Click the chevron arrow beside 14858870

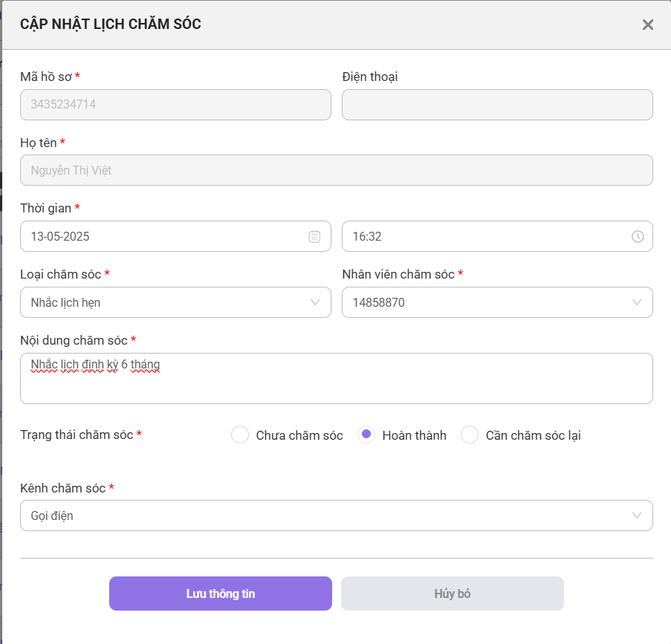pos(637,302)
